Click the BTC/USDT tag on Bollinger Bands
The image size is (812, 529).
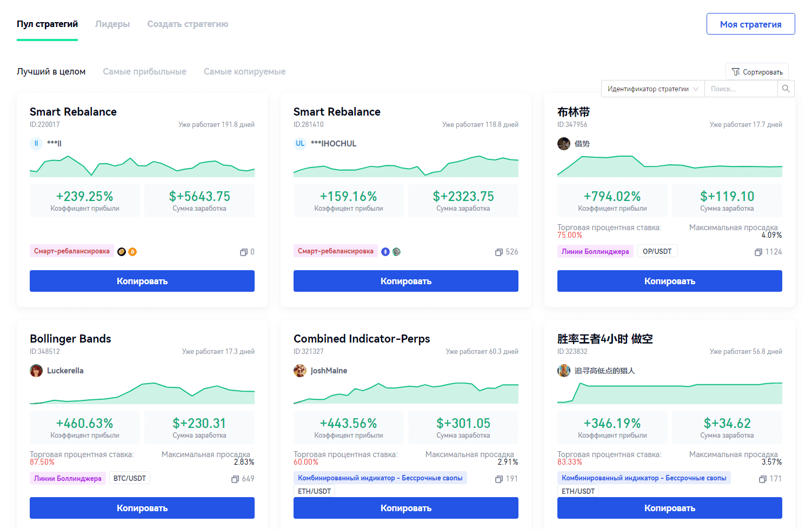click(130, 478)
